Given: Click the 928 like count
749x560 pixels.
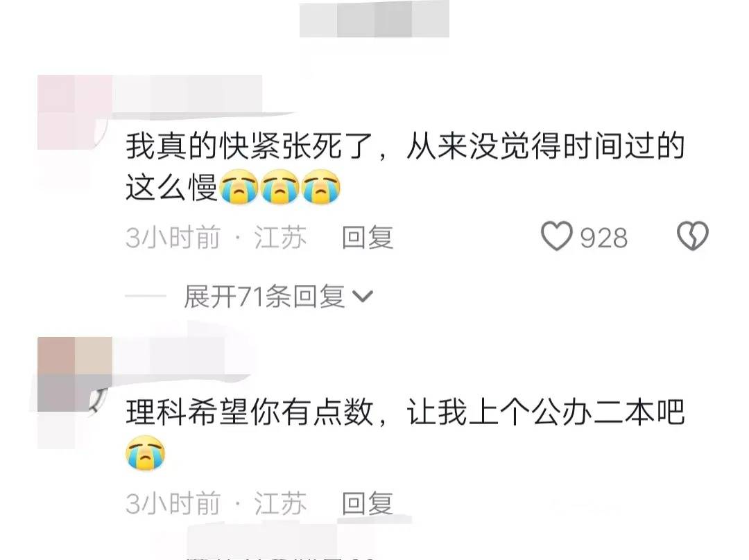Looking at the screenshot, I should tap(604, 238).
